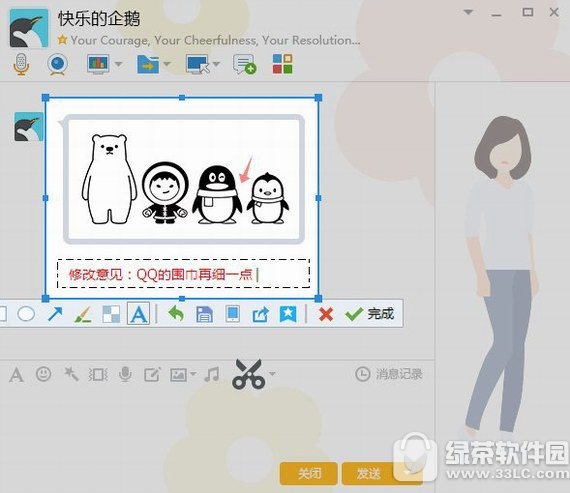570x493 pixels.
Task: Open the presentation demo monitor icon
Action: [98, 64]
